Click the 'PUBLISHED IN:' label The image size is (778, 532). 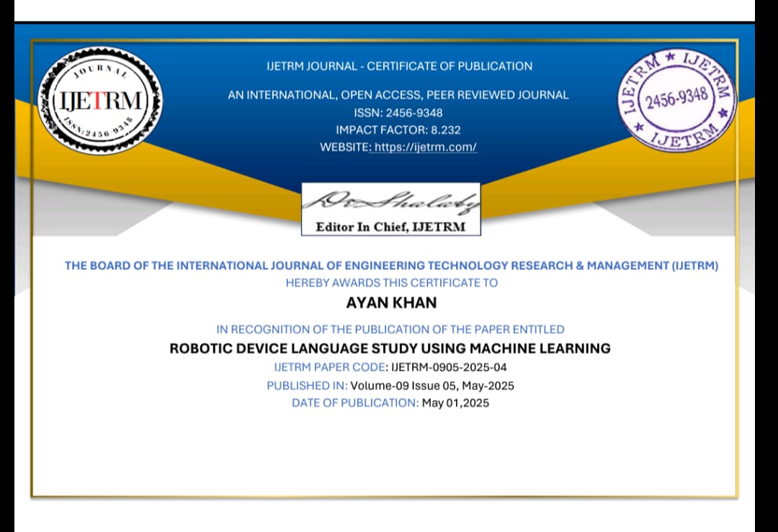click(307, 386)
